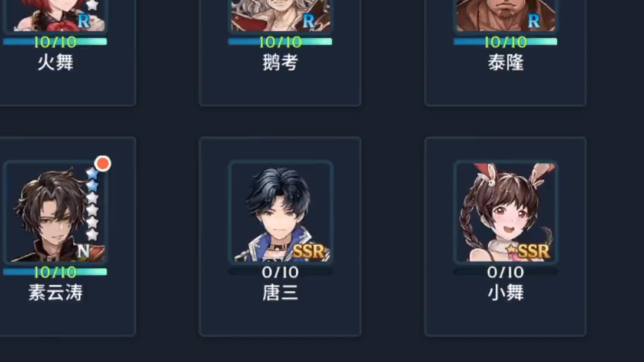This screenshot has height=362, width=644.
Task: Tap the R badge on 鹅考 portrait
Action: pyautogui.click(x=309, y=21)
